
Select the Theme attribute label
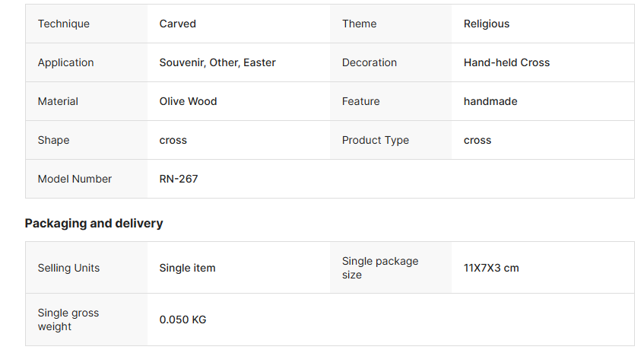pos(359,24)
